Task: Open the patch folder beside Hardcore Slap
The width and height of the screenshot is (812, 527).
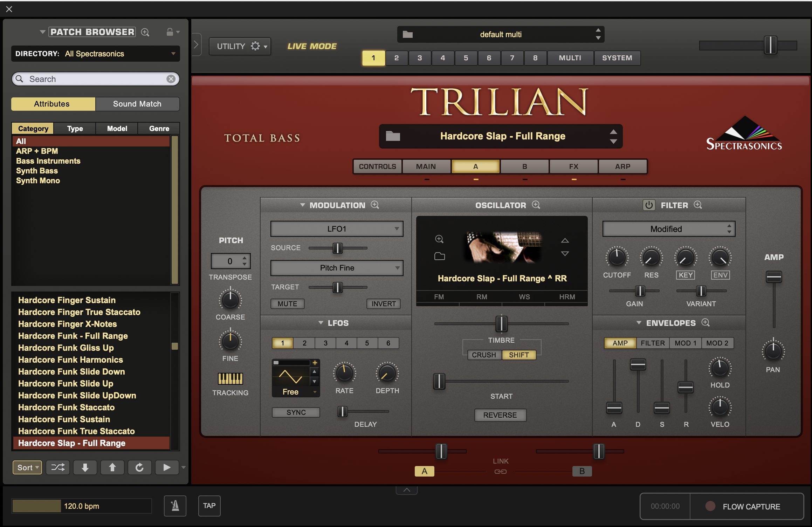Action: (x=393, y=136)
